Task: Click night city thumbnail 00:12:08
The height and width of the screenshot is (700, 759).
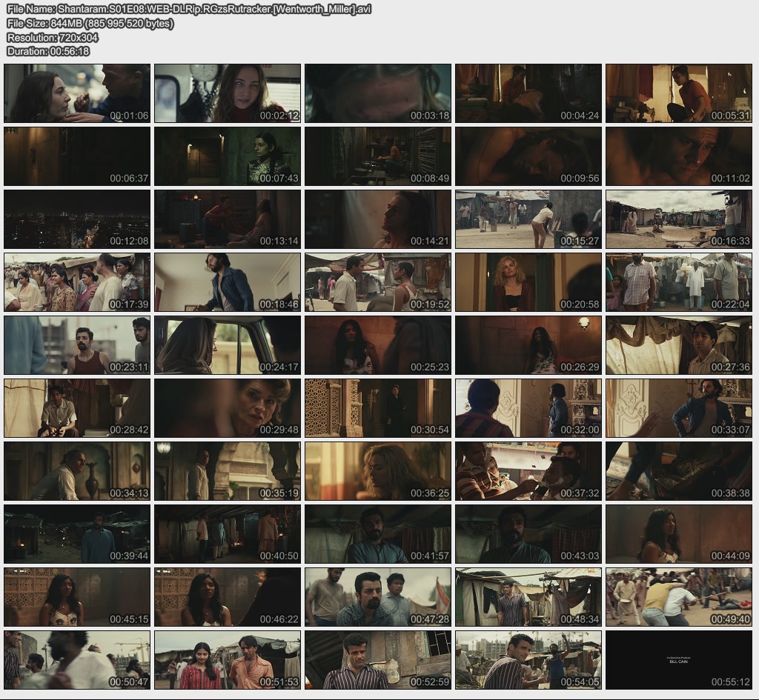Action: point(77,219)
